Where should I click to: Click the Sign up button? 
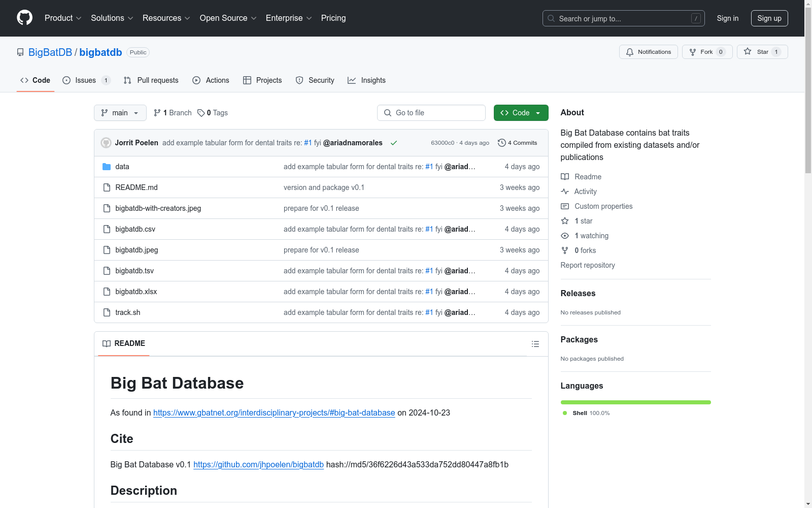click(x=769, y=18)
